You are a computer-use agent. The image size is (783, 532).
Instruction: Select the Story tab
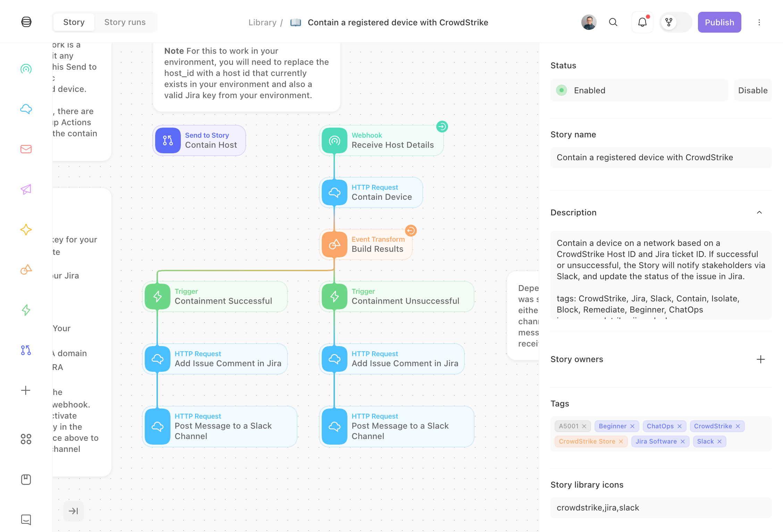74,22
